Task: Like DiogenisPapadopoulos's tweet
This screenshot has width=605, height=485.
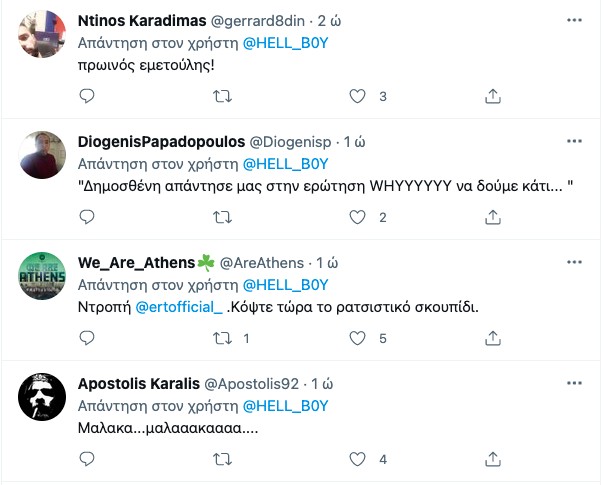Action: tap(358, 217)
